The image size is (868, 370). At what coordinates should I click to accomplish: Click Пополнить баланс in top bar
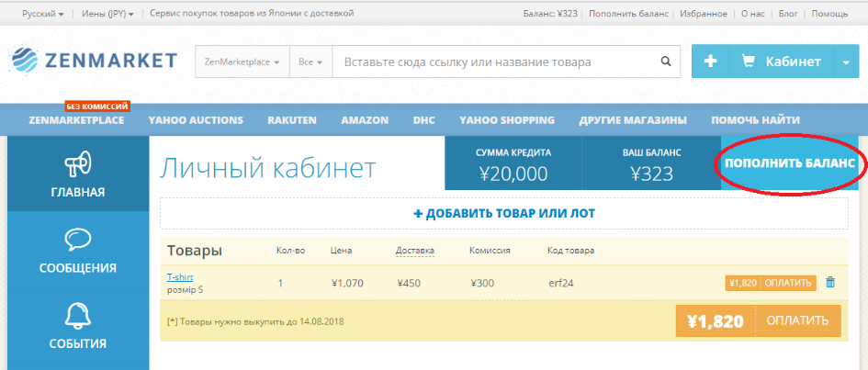(628, 13)
